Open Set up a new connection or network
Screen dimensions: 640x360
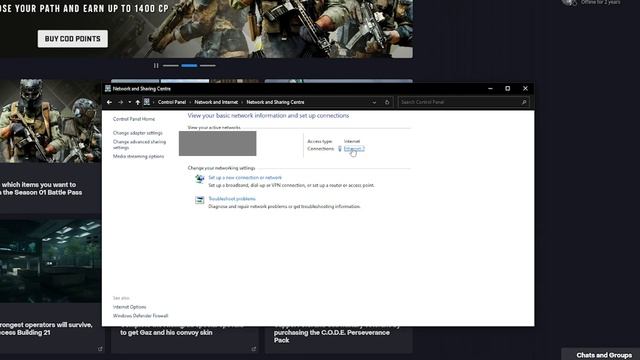point(245,178)
